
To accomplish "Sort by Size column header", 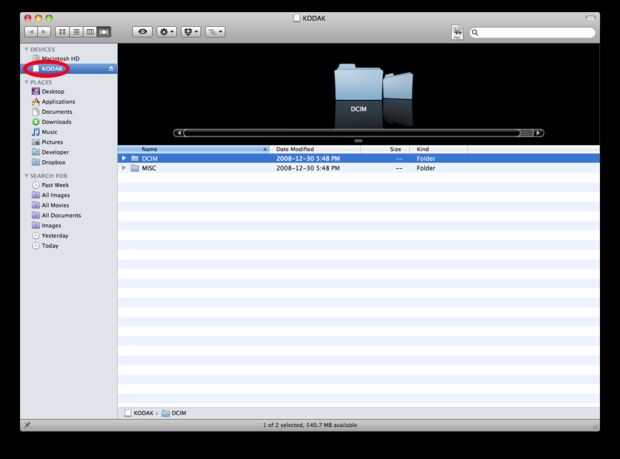I will pos(386,149).
